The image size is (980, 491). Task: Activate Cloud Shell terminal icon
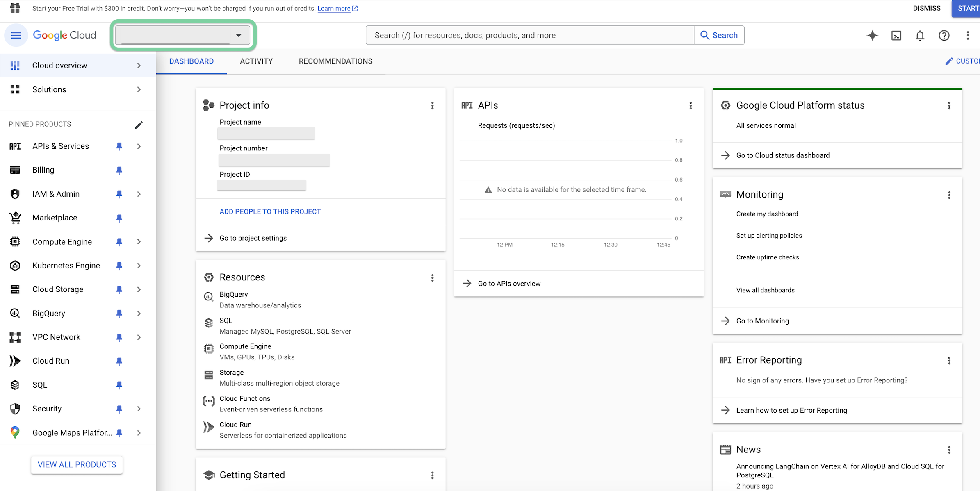(896, 35)
